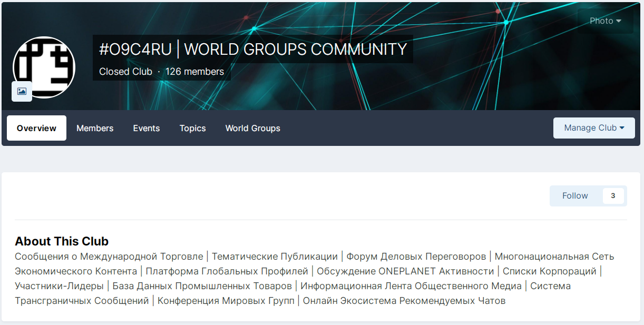644x325 pixels.
Task: Click the Closed Club label
Action: [125, 72]
